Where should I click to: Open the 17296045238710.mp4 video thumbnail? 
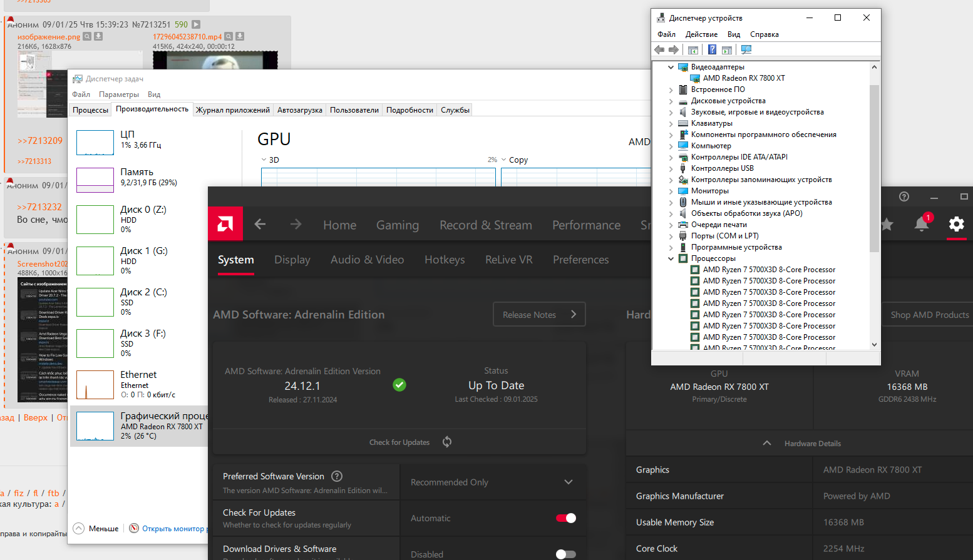point(215,60)
